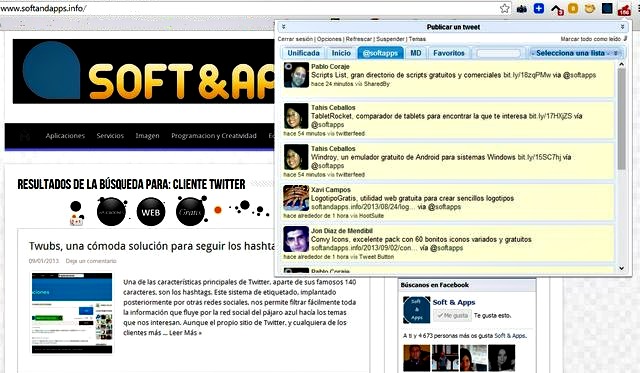Click the Soft & Apps Facebook avatar

point(417,310)
